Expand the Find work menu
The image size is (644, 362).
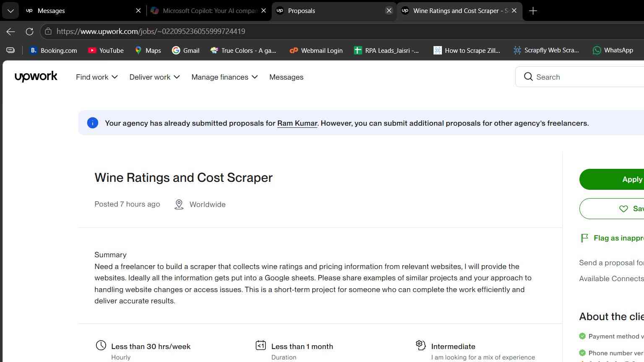(x=97, y=77)
